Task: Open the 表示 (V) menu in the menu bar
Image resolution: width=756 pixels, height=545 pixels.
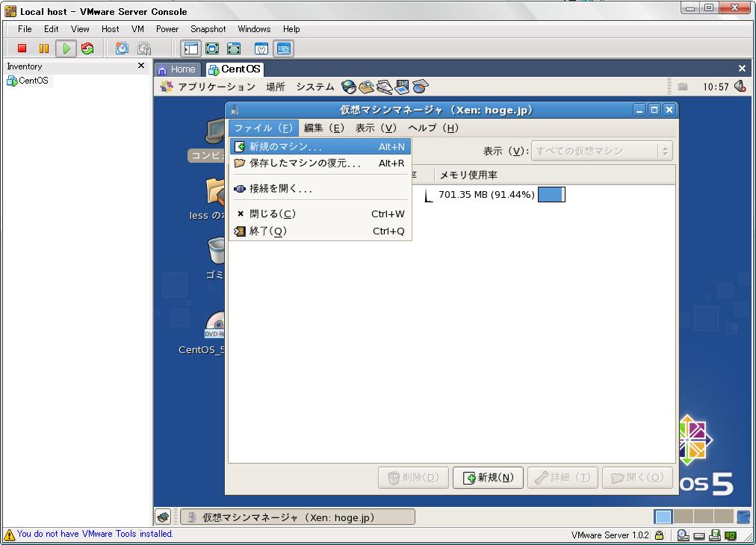Action: pyautogui.click(x=376, y=128)
